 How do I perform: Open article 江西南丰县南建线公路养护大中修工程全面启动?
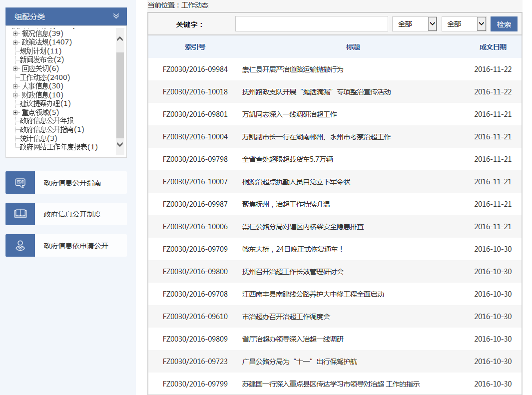click(313, 294)
